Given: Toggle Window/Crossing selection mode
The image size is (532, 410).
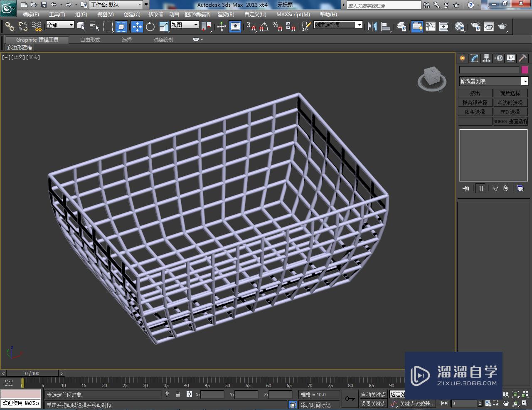Looking at the screenshot, I should point(121,27).
